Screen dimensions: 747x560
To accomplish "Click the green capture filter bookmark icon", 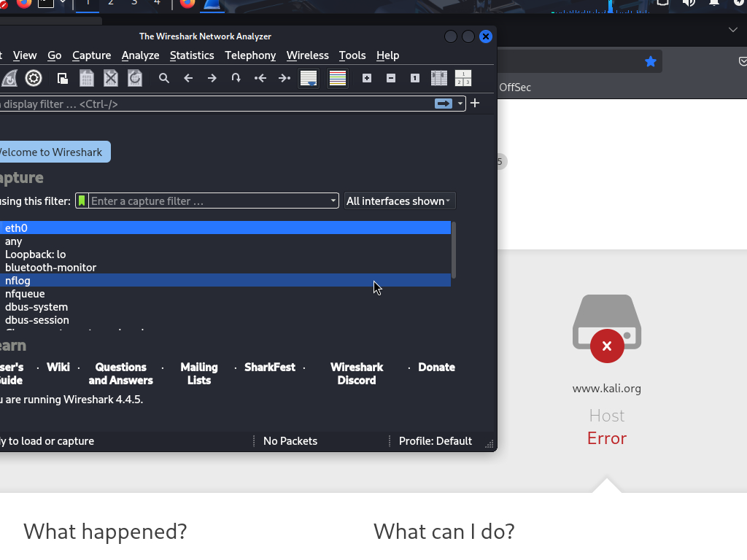I will click(82, 201).
